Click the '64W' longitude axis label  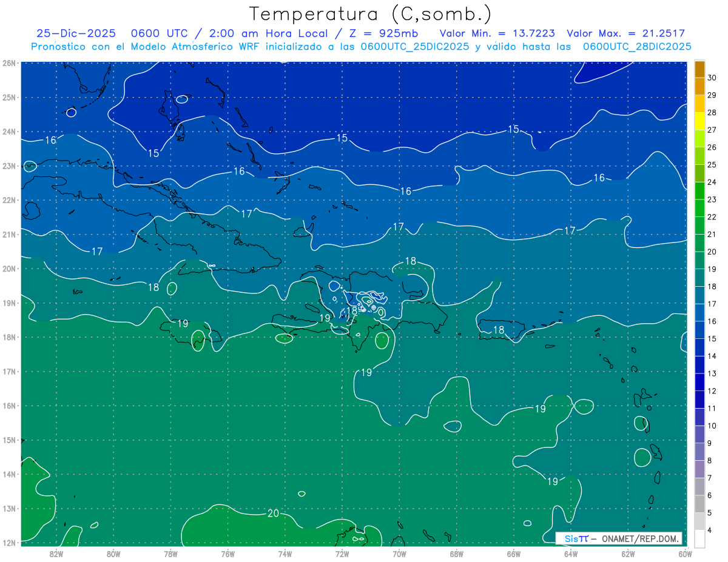tap(571, 554)
